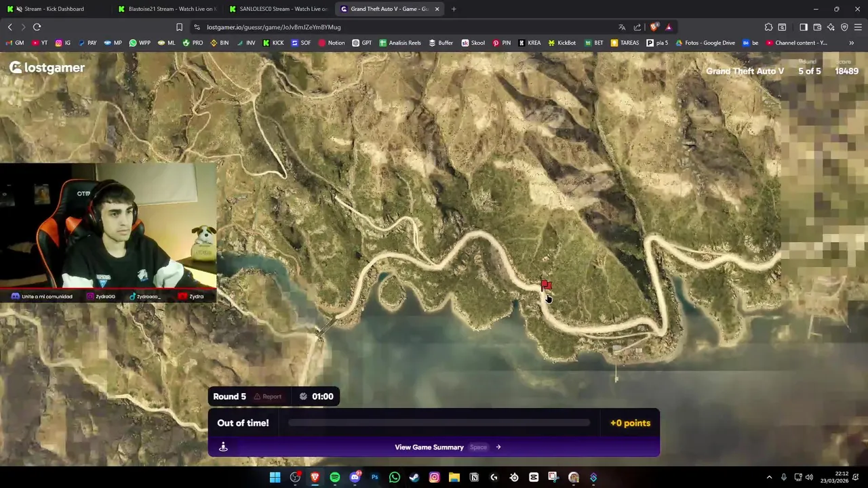Click the score value 18489
Screen dimensions: 868x488
click(847, 71)
